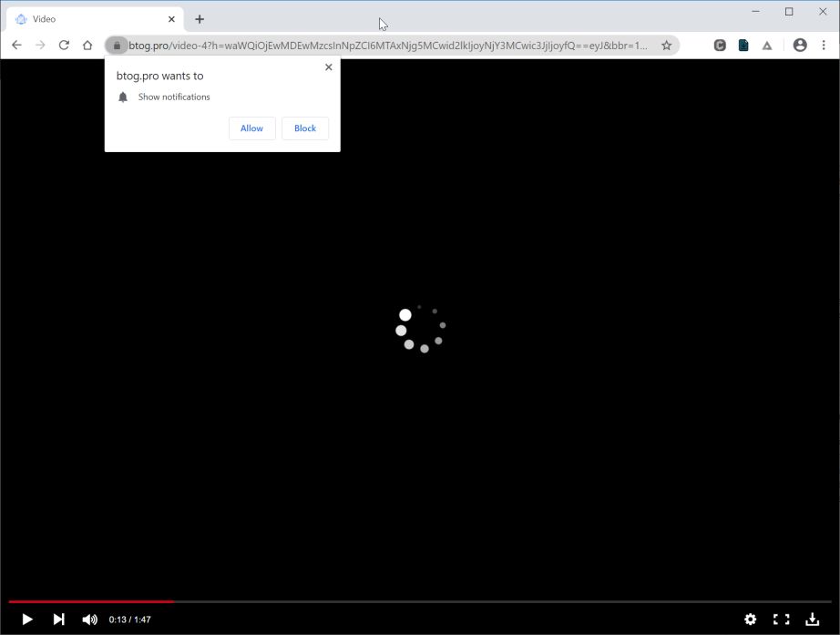Click the btog.pro address bar URL
The height and width of the screenshot is (635, 840).
[388, 46]
